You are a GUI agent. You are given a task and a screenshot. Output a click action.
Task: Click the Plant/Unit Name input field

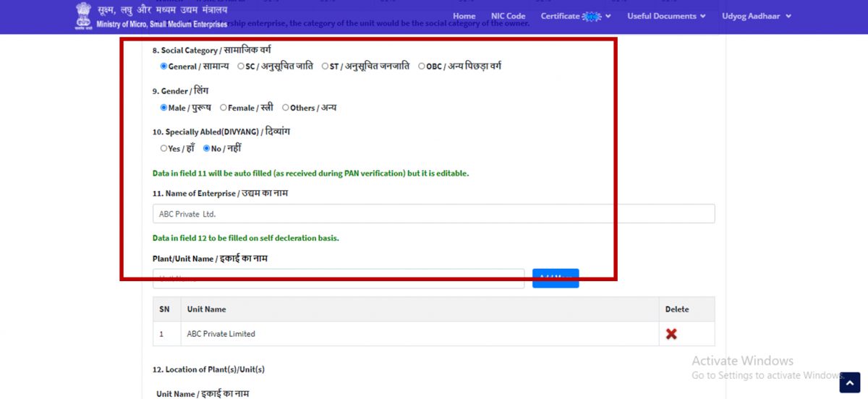(338, 278)
